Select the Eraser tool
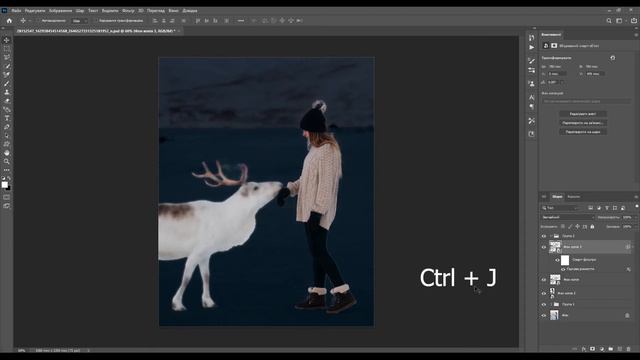 [7, 101]
